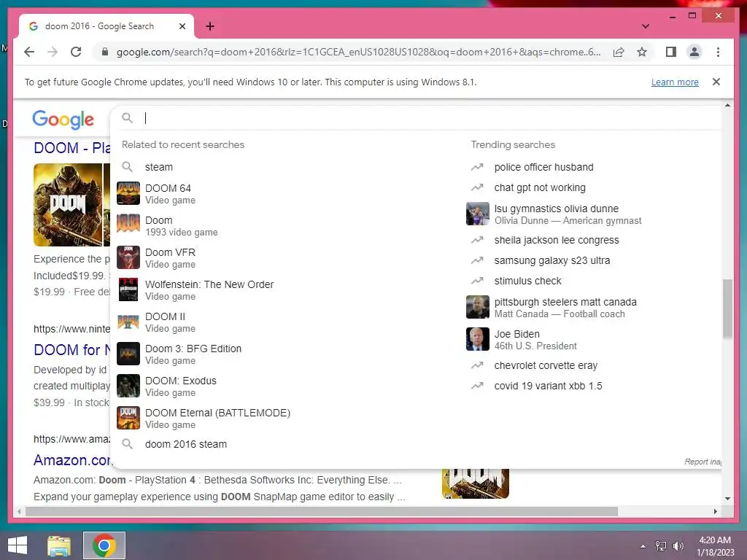Share this page using the share icon
This screenshot has height=560, width=747.
click(619, 52)
